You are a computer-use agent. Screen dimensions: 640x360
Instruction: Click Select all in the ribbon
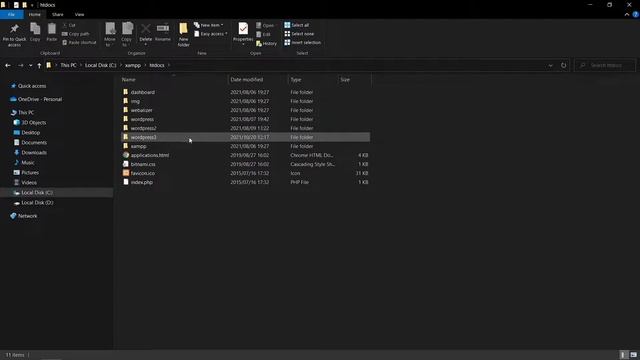click(x=297, y=25)
